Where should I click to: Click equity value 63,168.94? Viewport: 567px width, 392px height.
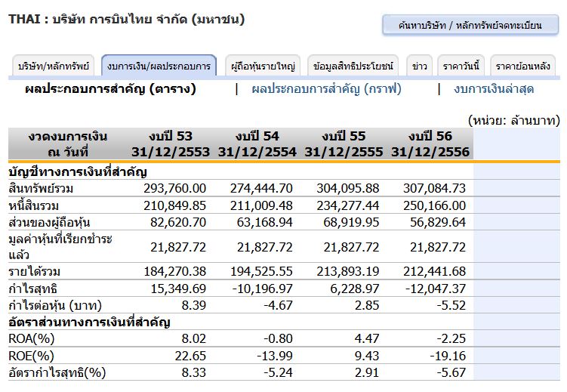[265, 222]
